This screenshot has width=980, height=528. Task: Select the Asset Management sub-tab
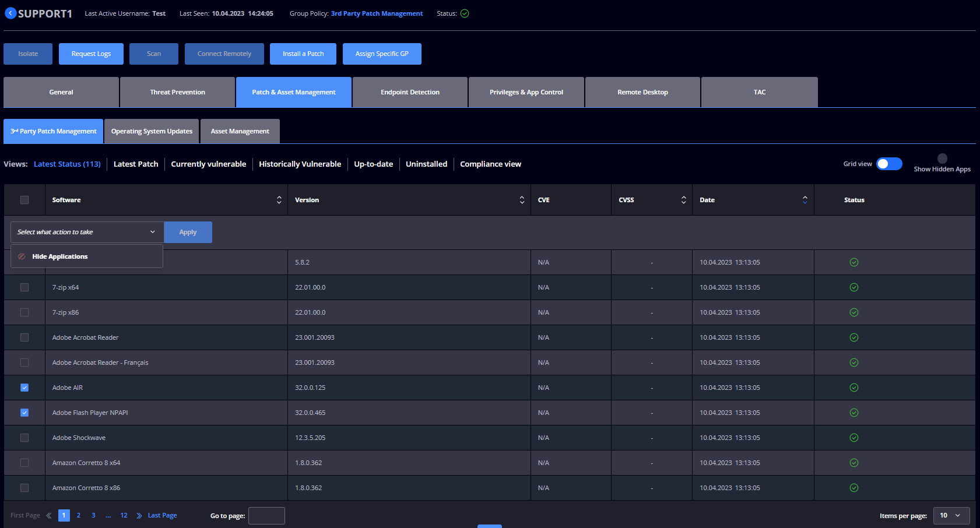[240, 131]
